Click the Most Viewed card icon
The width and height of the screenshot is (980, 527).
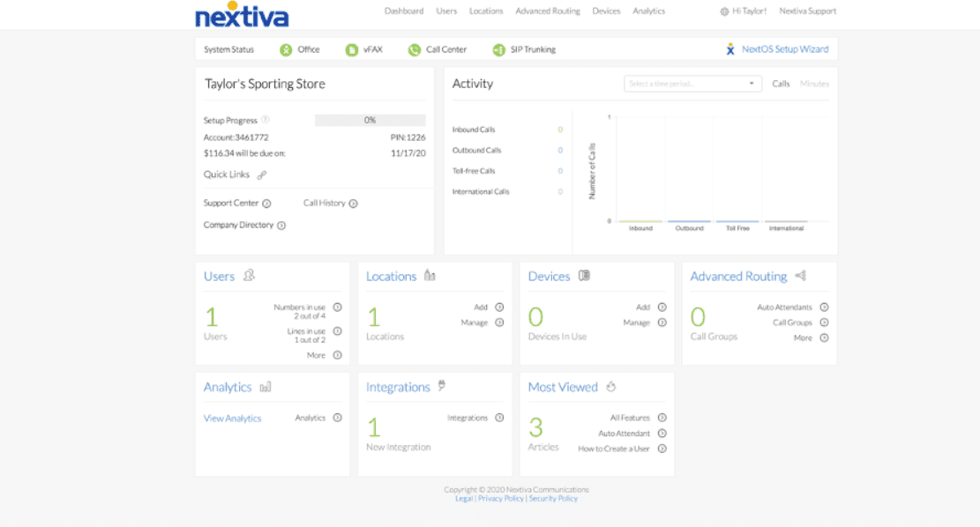pos(611,387)
